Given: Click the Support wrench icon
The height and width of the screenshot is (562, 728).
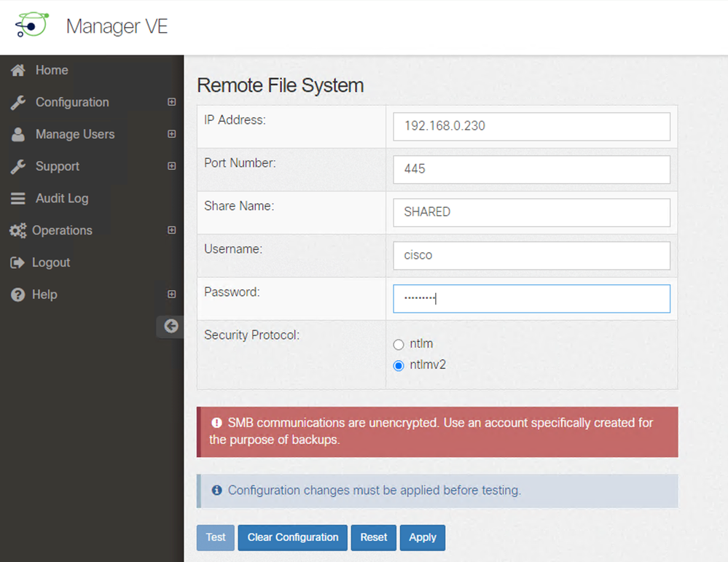Looking at the screenshot, I should pos(18,166).
